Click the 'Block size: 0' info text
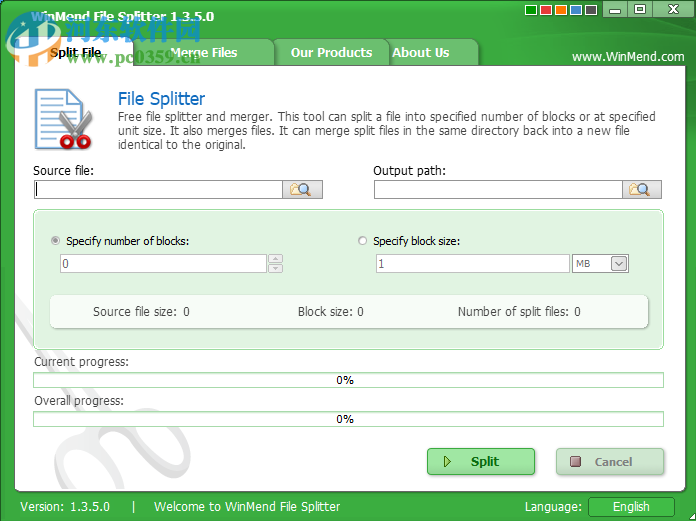The image size is (696, 521). (x=331, y=312)
